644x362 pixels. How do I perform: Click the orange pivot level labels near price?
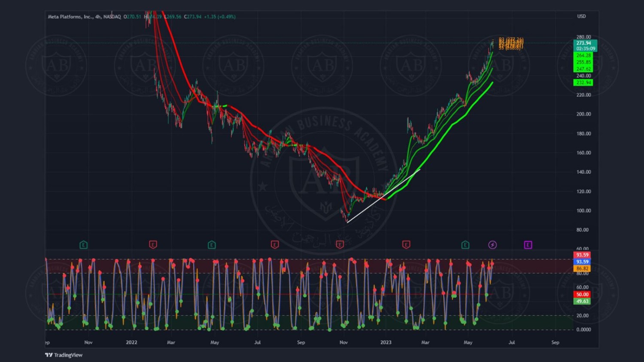511,44
